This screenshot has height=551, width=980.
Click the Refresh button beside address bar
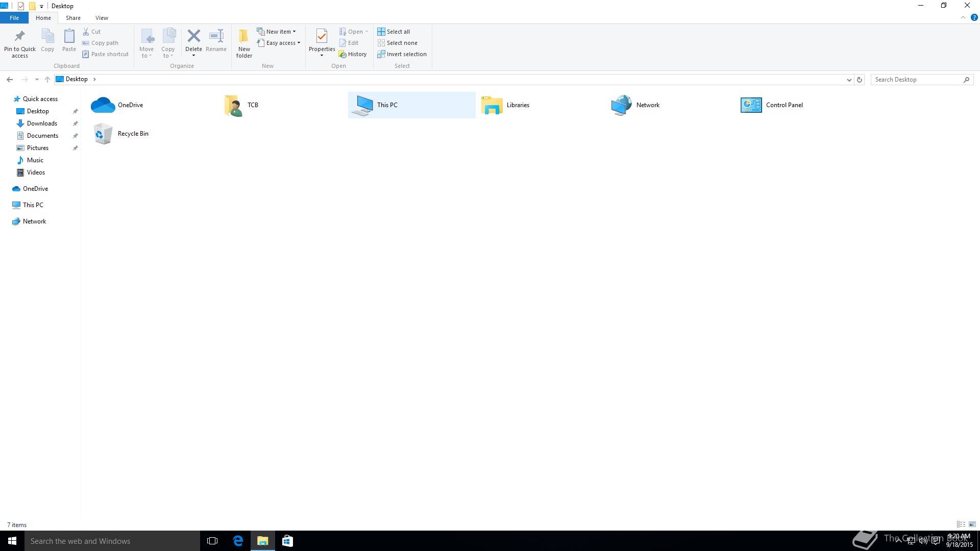[860, 80]
